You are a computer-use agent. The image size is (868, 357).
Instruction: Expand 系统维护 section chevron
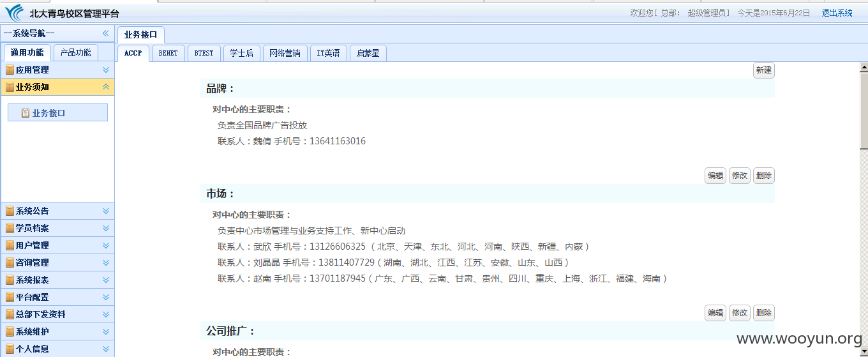[106, 331]
